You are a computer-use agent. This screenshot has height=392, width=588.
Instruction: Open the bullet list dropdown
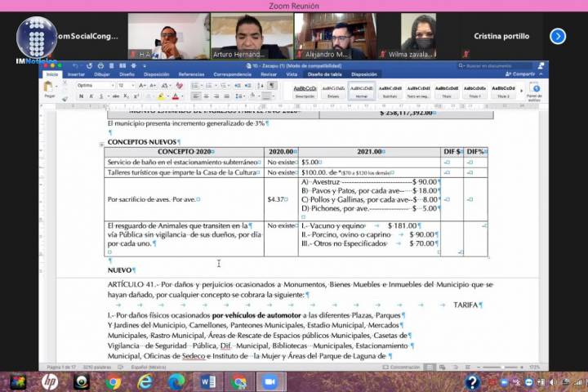click(202, 86)
